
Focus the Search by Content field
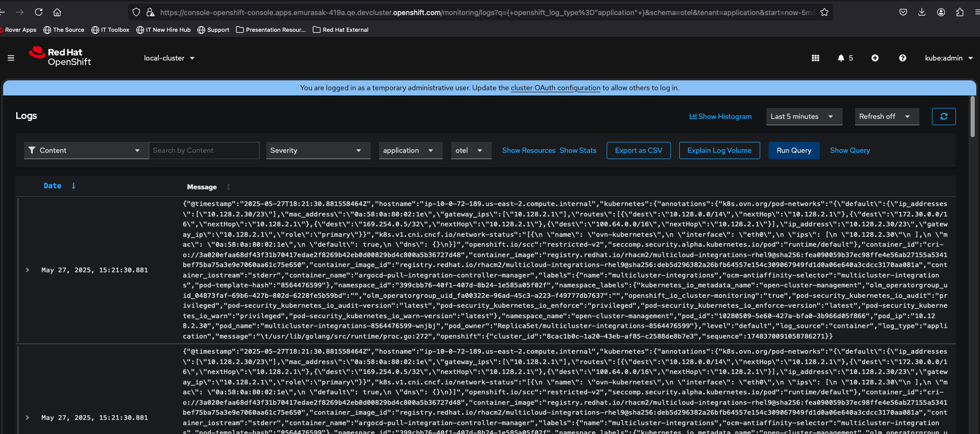point(204,150)
